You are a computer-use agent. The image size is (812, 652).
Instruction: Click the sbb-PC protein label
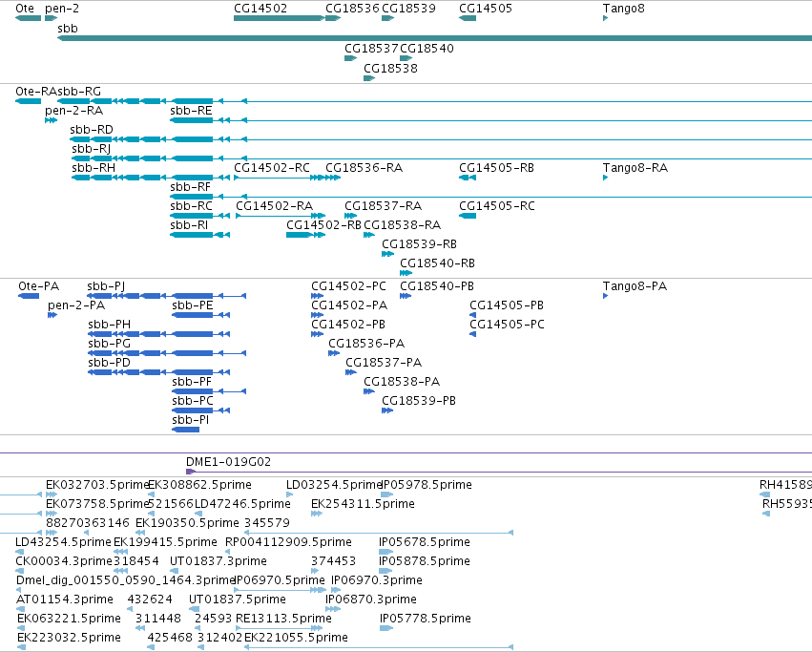(x=193, y=402)
